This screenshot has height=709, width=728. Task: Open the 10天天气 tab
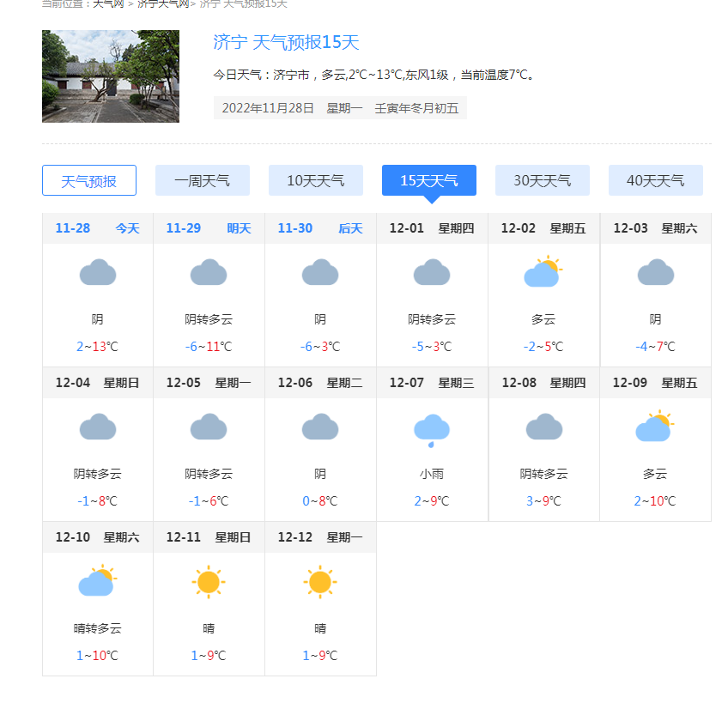pos(316,180)
